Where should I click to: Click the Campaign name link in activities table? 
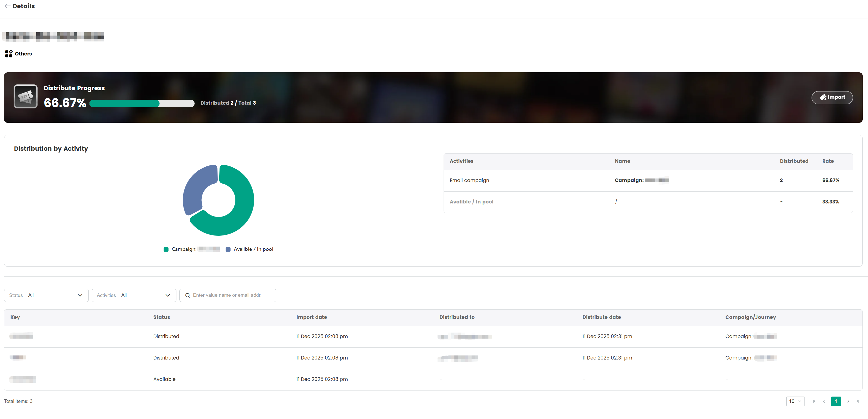(x=642, y=180)
